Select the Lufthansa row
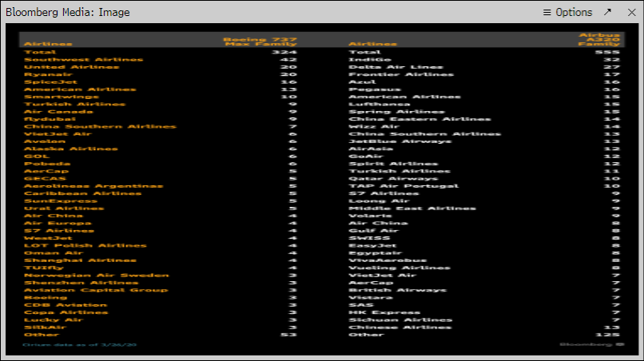Image resolution: width=644 pixels, height=361 pixels. click(x=484, y=104)
